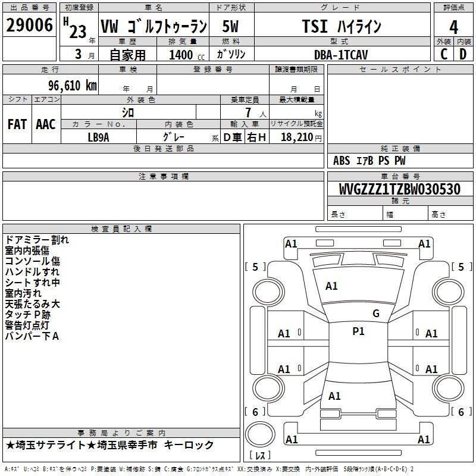Screen dimensions: 476x476
Task: Click the P1 mark on the car roof
Action: tap(358, 331)
